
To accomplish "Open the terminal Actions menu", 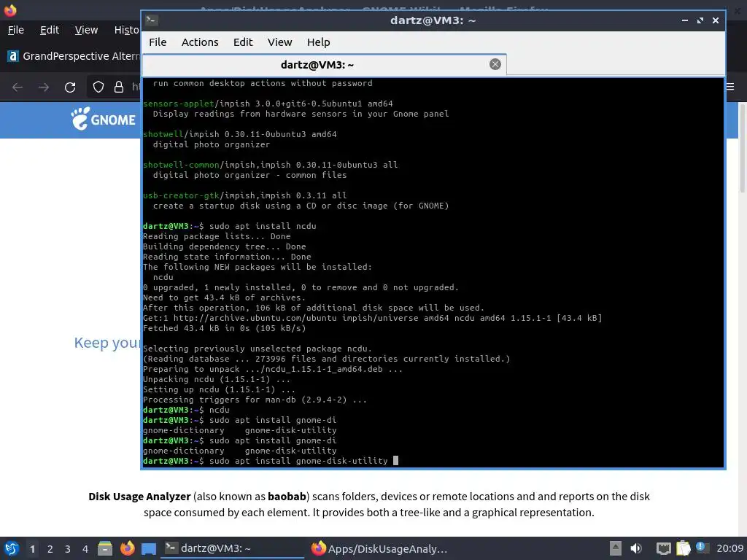I will click(200, 42).
